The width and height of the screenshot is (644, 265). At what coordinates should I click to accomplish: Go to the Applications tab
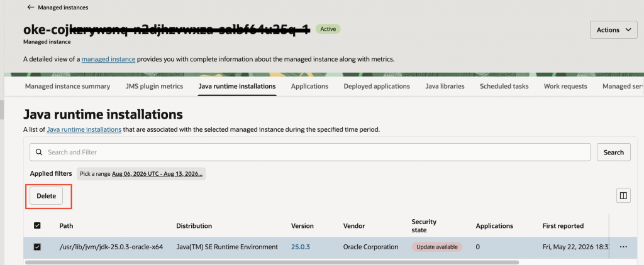(x=309, y=87)
